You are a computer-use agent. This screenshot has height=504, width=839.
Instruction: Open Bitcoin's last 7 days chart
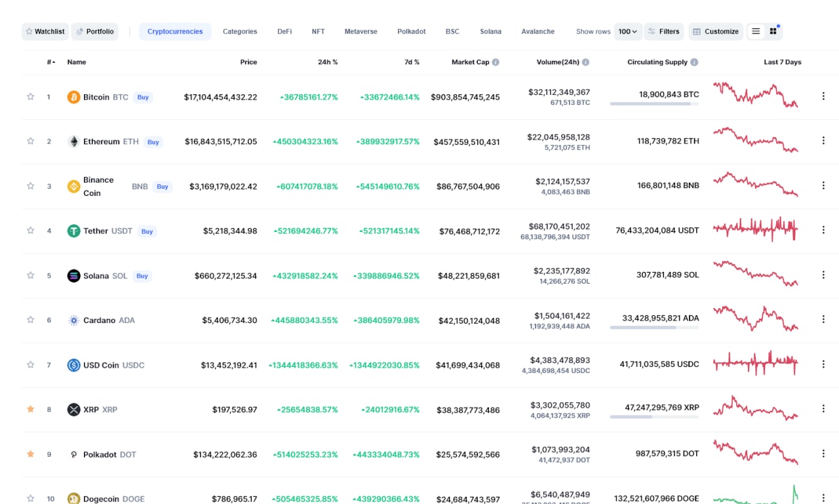pos(756,94)
